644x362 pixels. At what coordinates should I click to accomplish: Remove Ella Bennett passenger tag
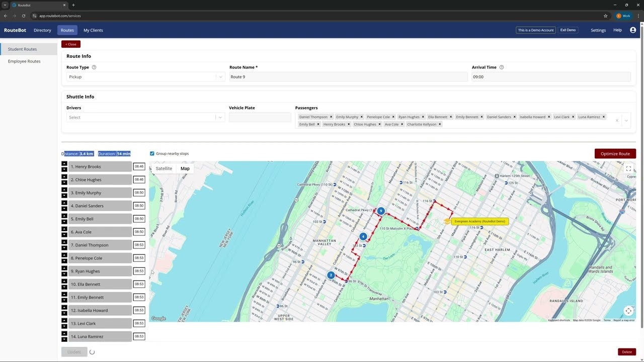(x=451, y=117)
